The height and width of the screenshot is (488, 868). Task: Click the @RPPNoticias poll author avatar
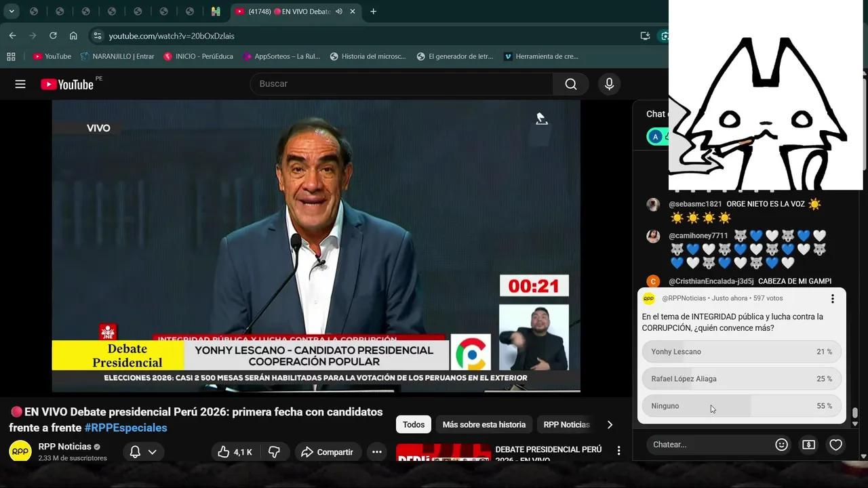[649, 298]
